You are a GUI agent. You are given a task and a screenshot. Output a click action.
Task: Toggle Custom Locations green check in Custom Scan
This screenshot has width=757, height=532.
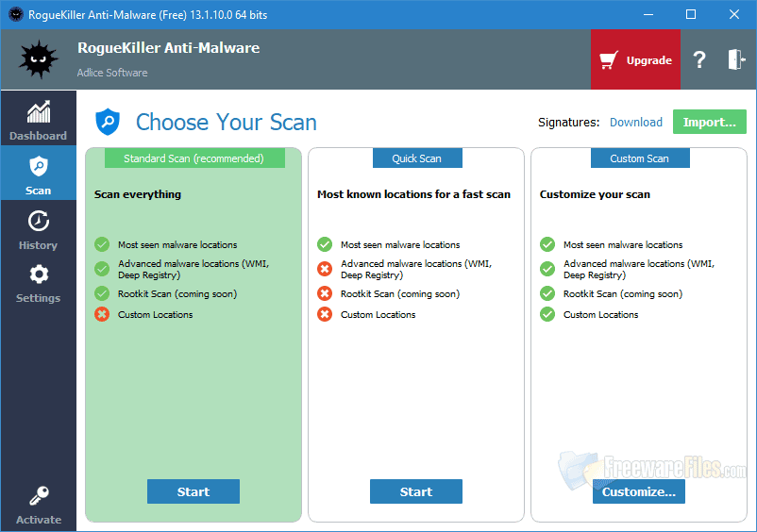point(547,314)
